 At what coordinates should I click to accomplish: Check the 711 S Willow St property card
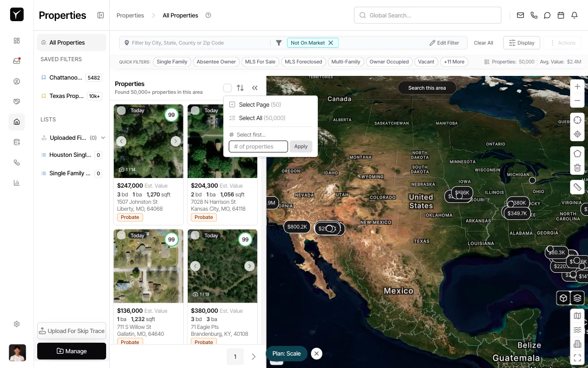tap(121, 236)
